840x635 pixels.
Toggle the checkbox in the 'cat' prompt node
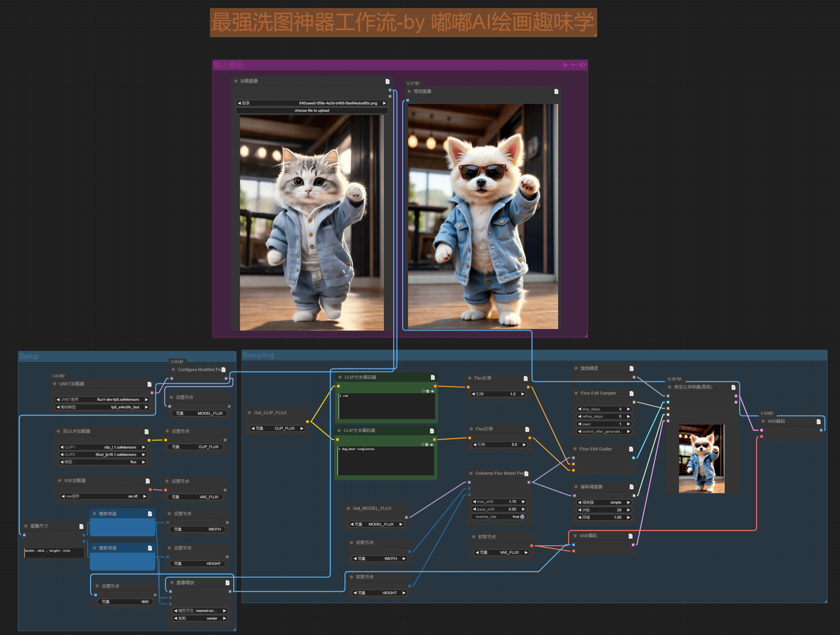pos(428,391)
